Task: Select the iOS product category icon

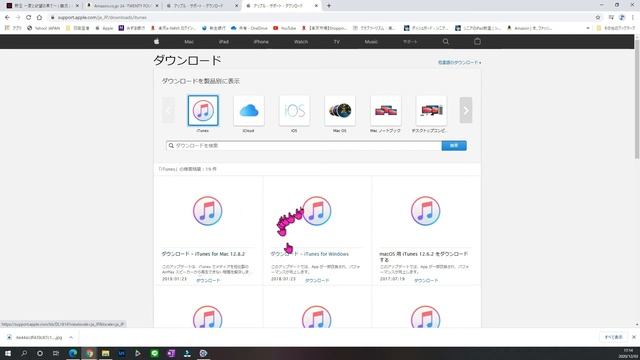Action: click(294, 111)
